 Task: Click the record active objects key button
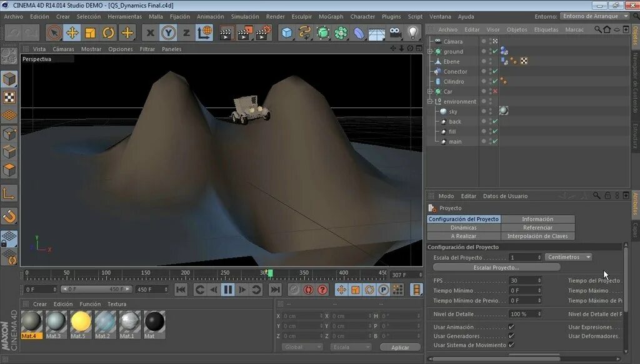(294, 290)
